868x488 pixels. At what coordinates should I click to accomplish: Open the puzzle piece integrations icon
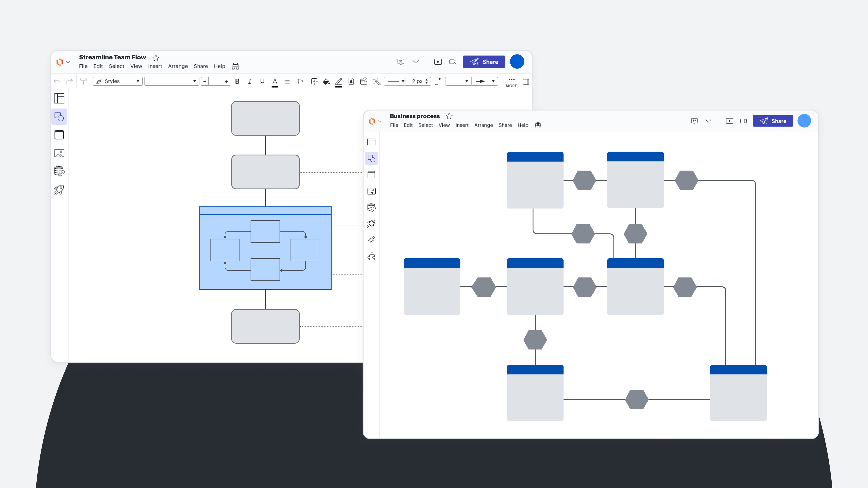coord(371,257)
